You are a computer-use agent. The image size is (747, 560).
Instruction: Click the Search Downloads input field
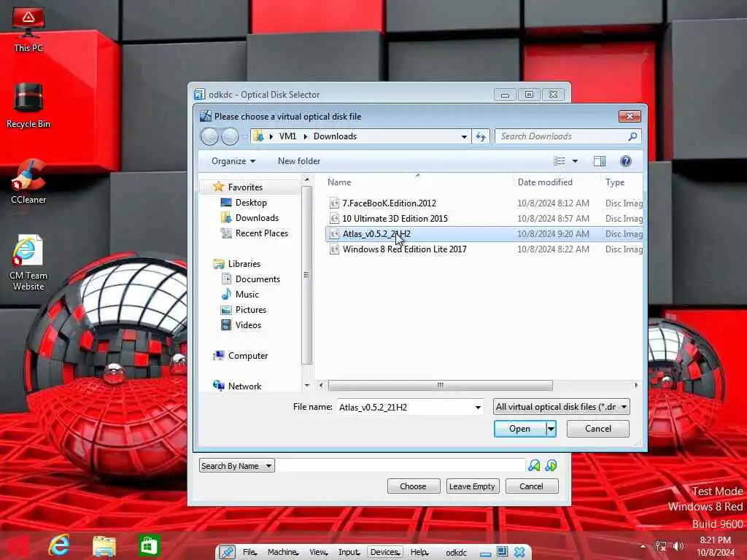point(561,136)
